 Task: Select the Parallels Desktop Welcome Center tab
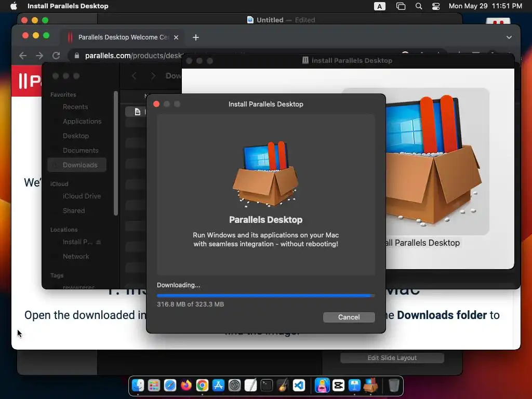click(123, 37)
